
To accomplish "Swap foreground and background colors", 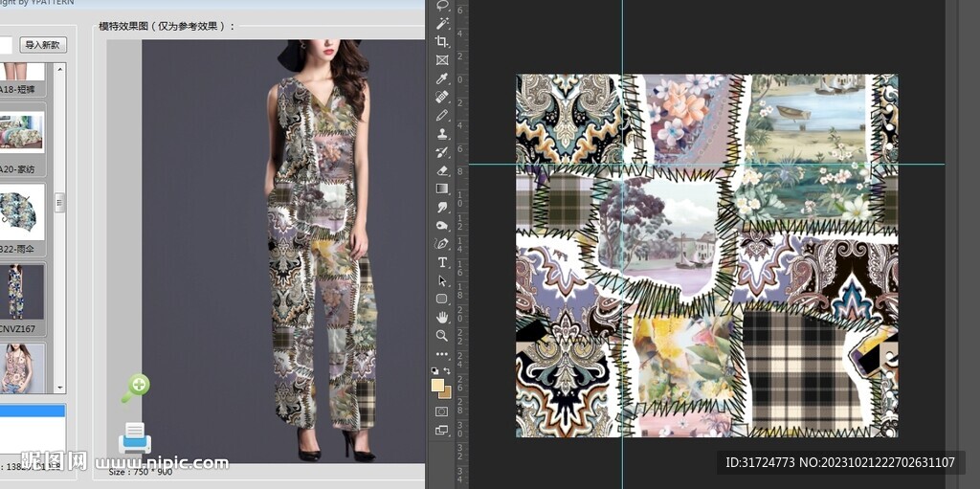I will click(x=448, y=370).
